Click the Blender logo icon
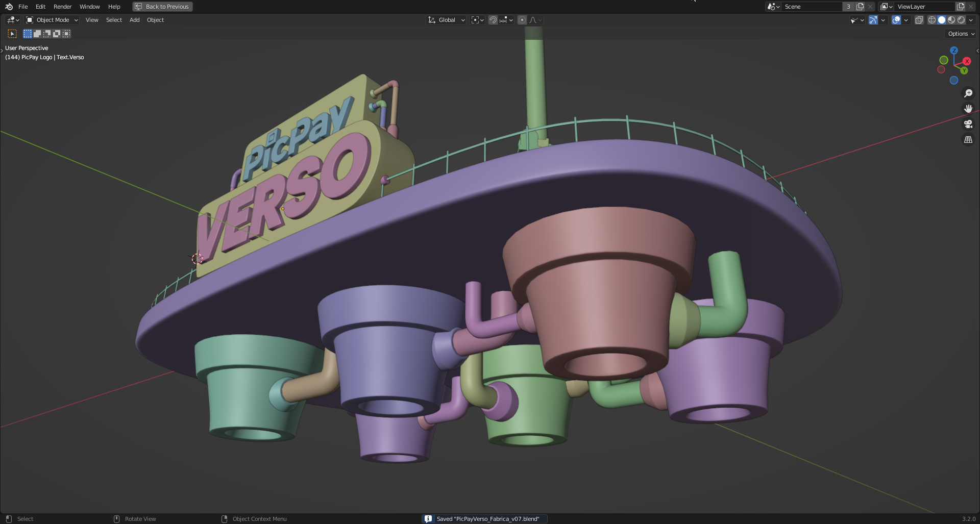 [x=9, y=7]
